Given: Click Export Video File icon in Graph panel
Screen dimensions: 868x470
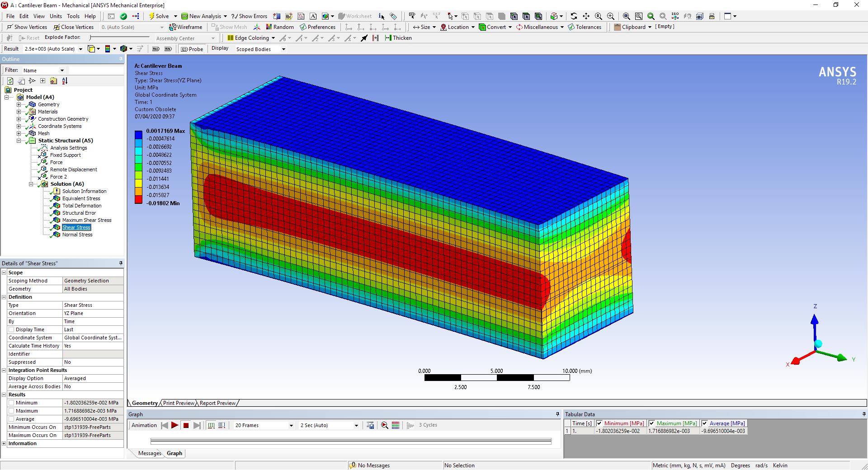Looking at the screenshot, I should tap(370, 425).
